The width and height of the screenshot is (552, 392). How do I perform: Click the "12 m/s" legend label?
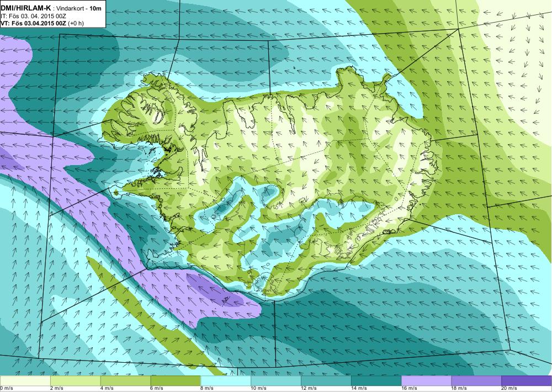click(x=309, y=389)
